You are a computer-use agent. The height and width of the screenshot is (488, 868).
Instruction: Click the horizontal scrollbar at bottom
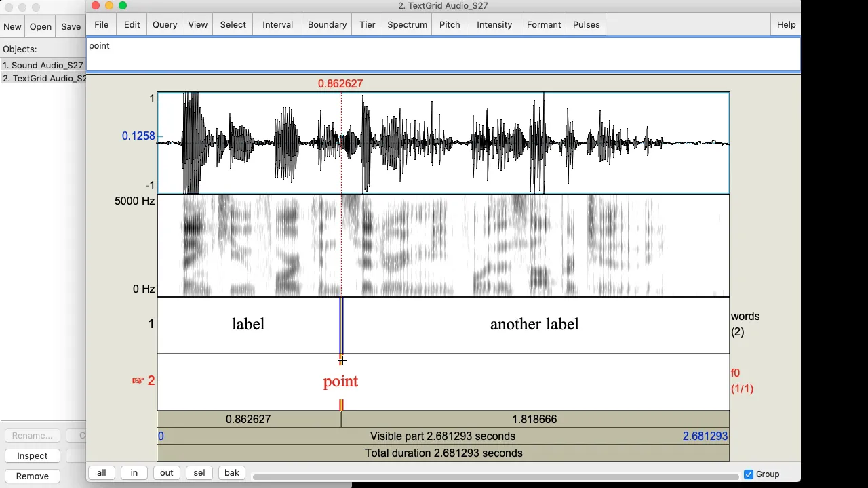495,477
